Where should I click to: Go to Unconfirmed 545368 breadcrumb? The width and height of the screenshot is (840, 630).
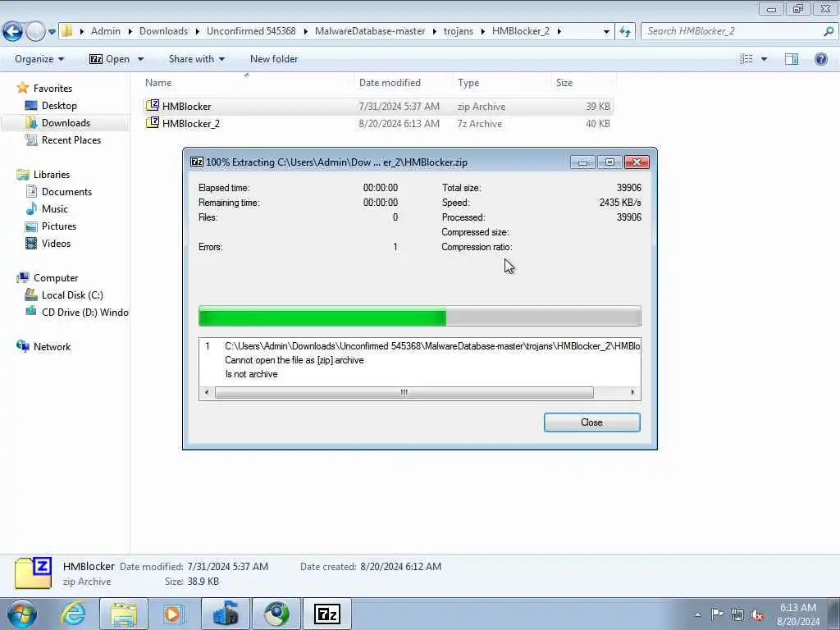[x=251, y=31]
